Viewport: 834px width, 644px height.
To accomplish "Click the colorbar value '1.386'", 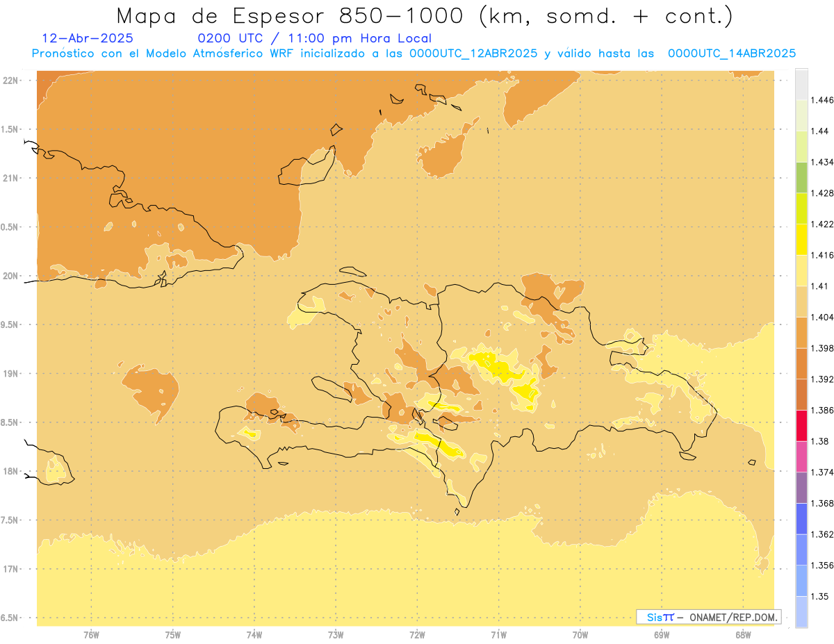I will click(x=822, y=410).
